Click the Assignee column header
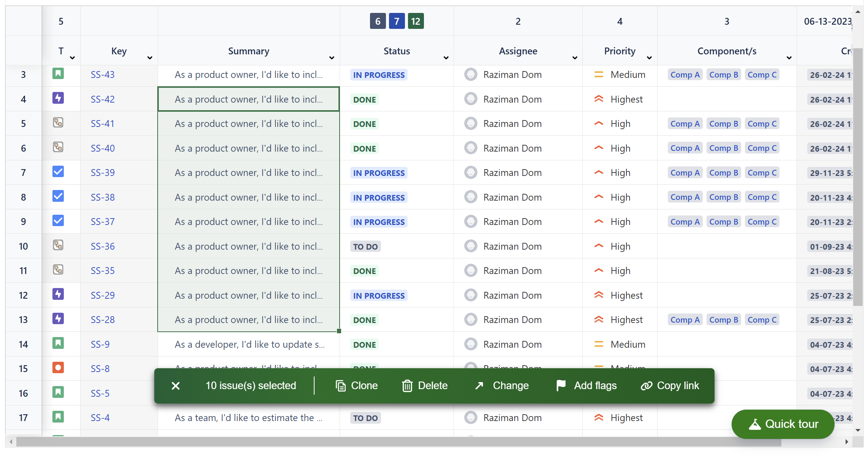Viewport: 868px width, 456px height. pos(518,51)
